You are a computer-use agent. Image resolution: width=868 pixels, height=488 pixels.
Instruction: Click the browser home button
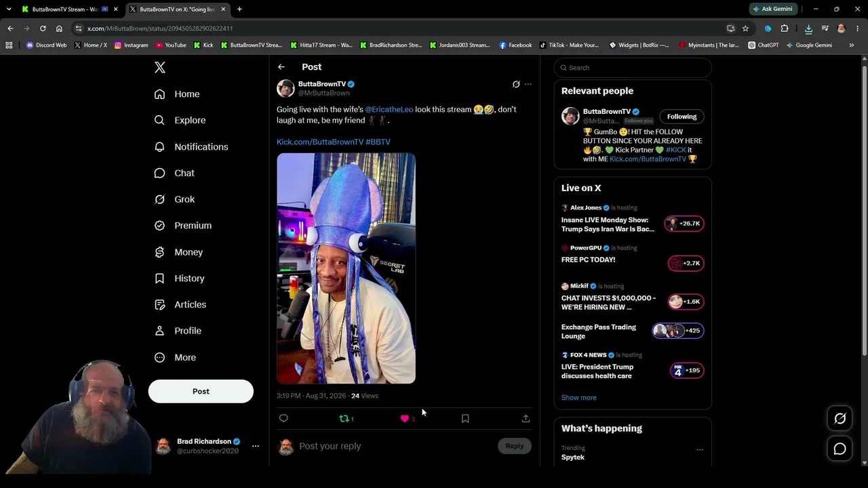pyautogui.click(x=59, y=28)
